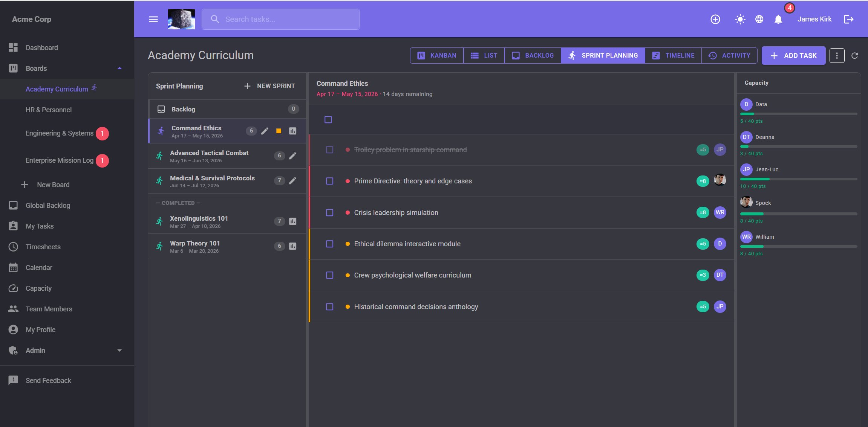The image size is (868, 427).
Task: Open the HR & Personnel board
Action: (x=67, y=110)
